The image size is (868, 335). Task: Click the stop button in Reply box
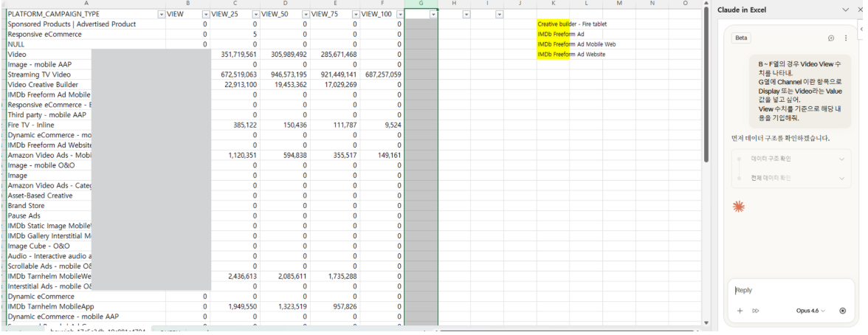(x=843, y=311)
